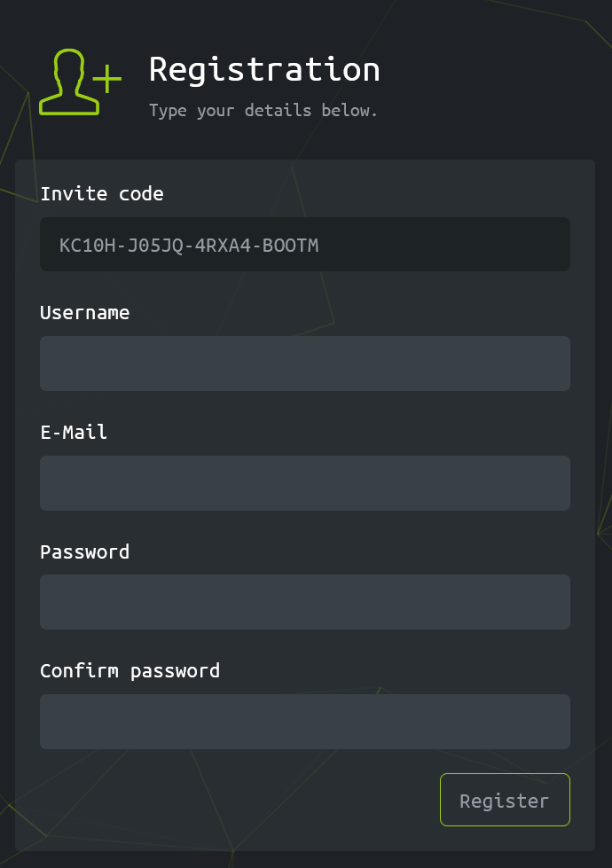Click the Invite code label
612x868 pixels.
101,193
